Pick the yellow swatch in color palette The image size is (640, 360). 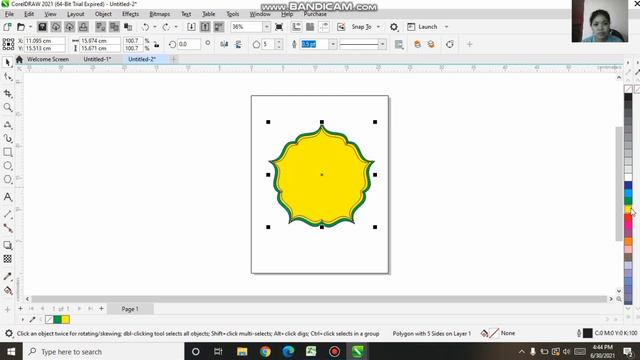point(628,209)
